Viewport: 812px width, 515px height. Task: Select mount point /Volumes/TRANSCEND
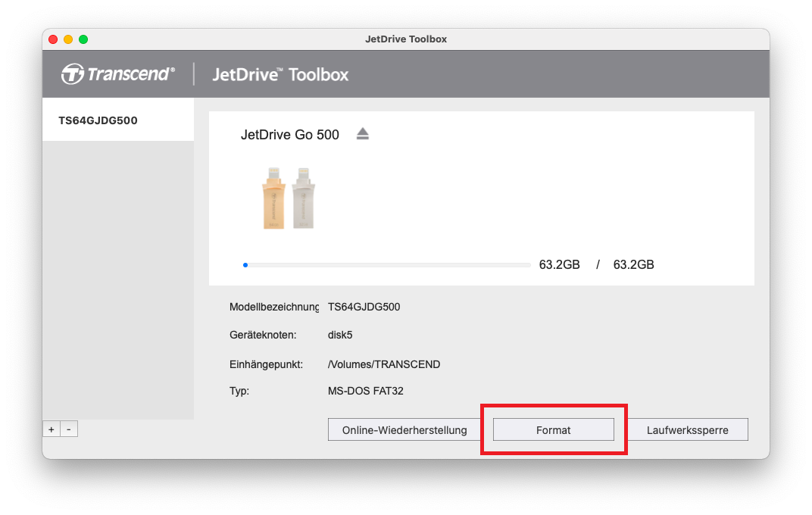384,364
